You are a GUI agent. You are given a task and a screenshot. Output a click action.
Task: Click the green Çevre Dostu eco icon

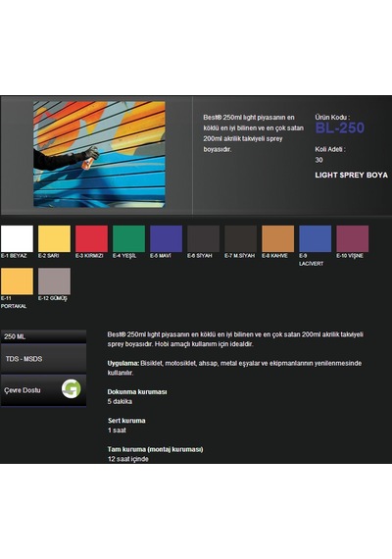(71, 389)
